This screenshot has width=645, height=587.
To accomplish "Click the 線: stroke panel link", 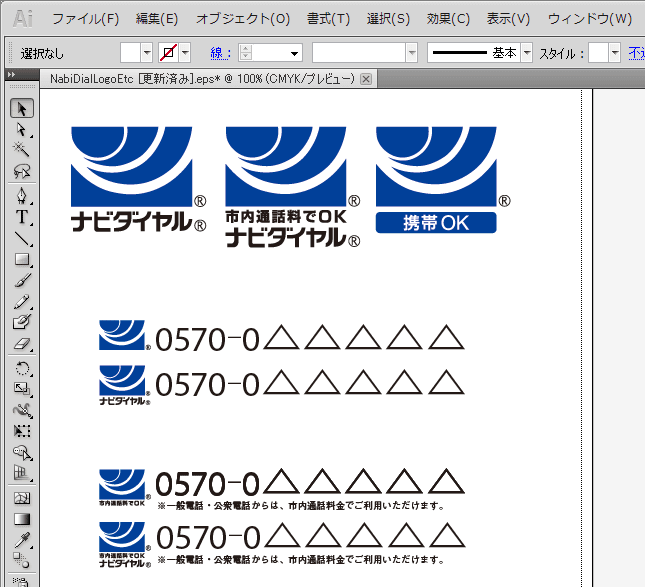I will (x=221, y=53).
